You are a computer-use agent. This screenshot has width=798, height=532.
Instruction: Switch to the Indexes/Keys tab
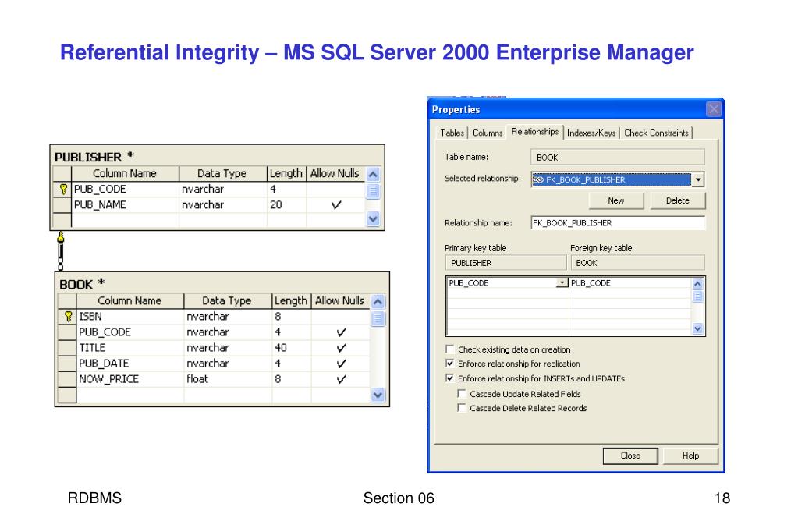click(x=591, y=133)
